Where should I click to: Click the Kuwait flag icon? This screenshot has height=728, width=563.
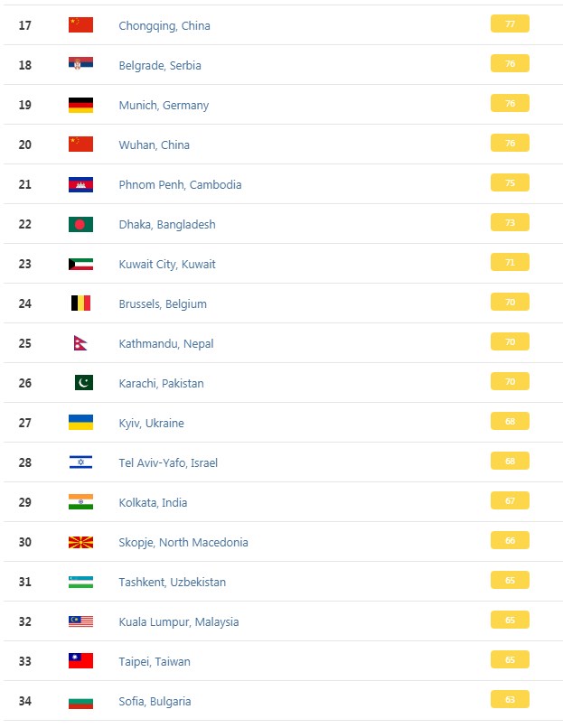coord(80,264)
